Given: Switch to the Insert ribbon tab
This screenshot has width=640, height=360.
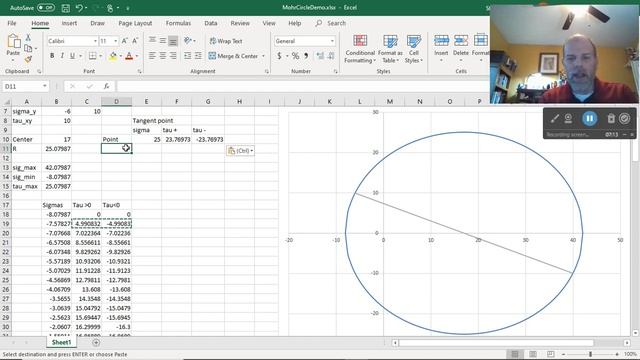Looking at the screenshot, I should tap(69, 23).
